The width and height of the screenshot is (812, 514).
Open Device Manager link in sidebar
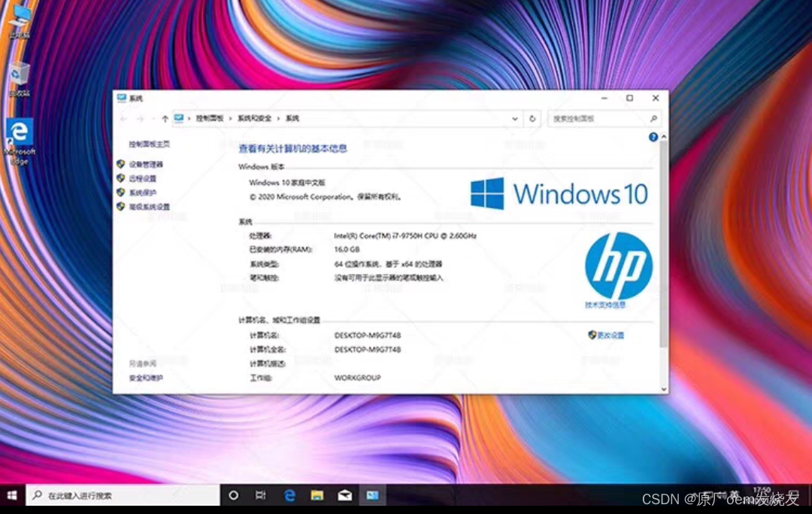pyautogui.click(x=146, y=164)
